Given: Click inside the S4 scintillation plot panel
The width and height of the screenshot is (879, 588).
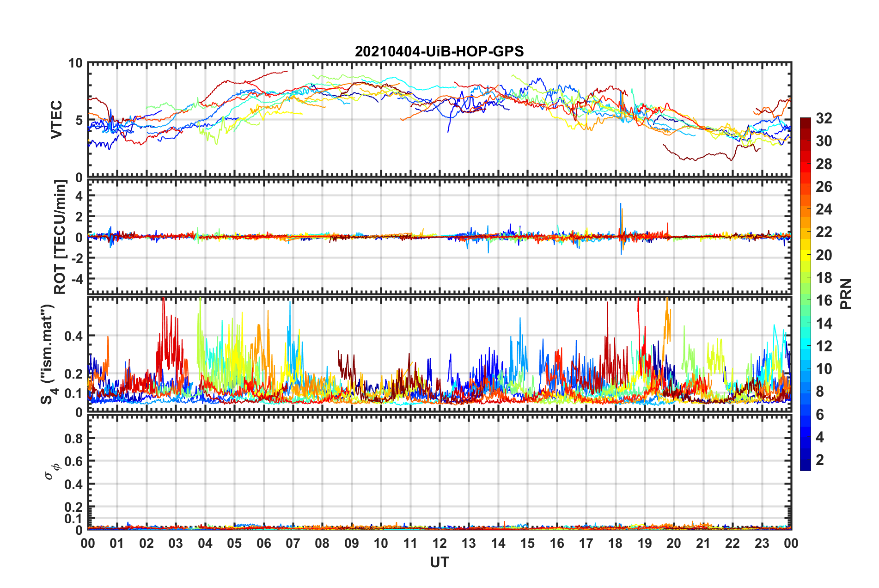Looking at the screenshot, I should [x=439, y=354].
